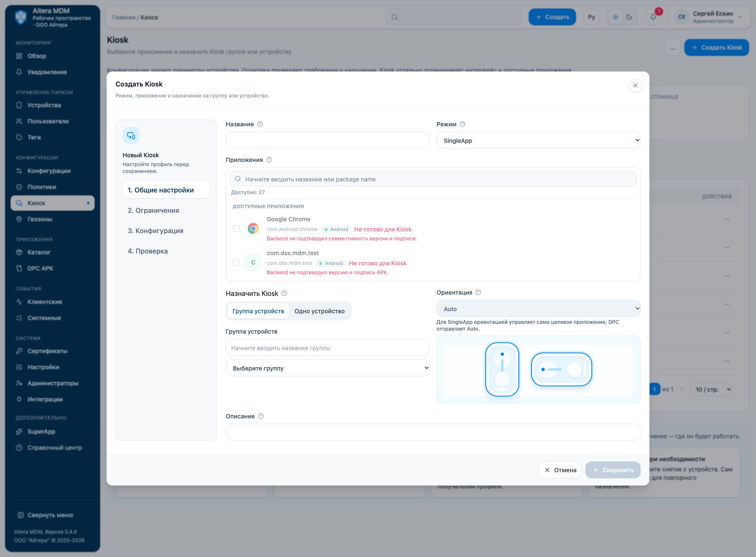Click the Создать button in the top bar

pos(552,17)
